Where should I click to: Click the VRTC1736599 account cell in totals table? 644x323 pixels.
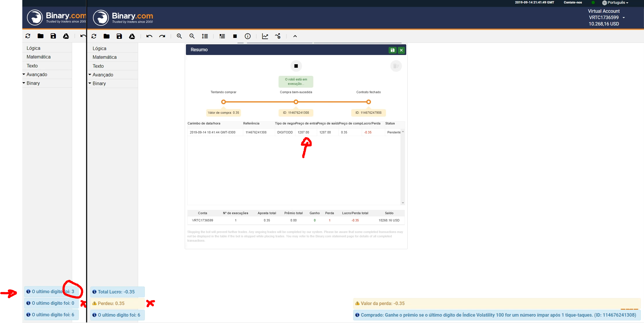point(203,220)
